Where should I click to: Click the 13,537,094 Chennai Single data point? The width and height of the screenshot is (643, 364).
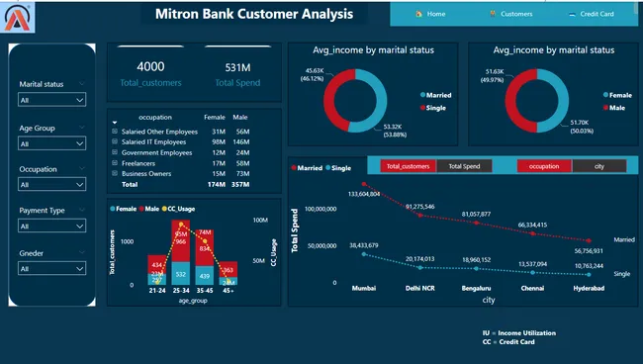click(532, 272)
